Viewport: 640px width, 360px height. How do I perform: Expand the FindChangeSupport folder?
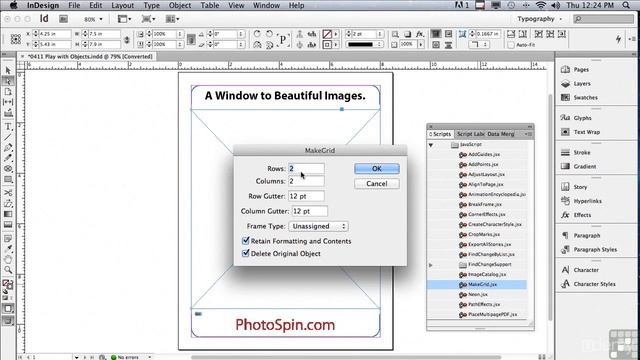tap(431, 265)
